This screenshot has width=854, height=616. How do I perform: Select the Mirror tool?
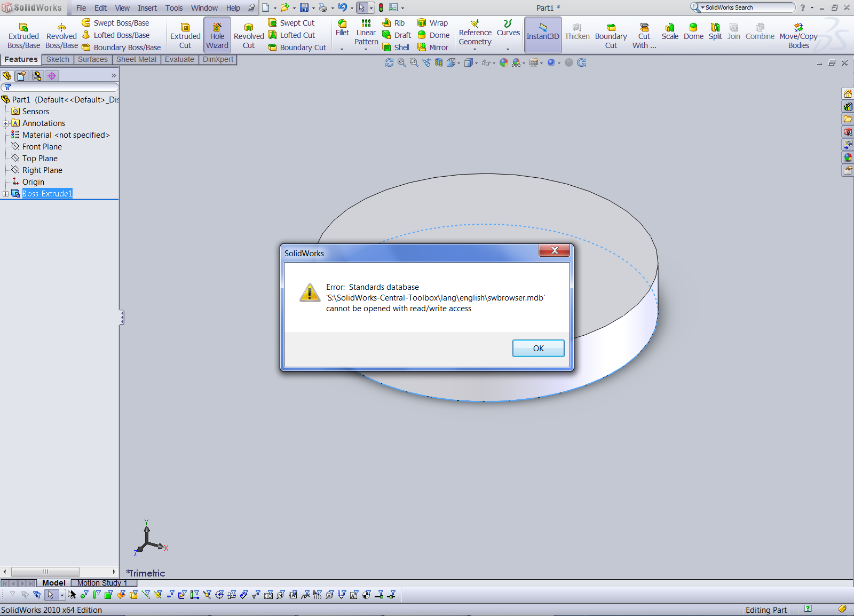[x=433, y=48]
